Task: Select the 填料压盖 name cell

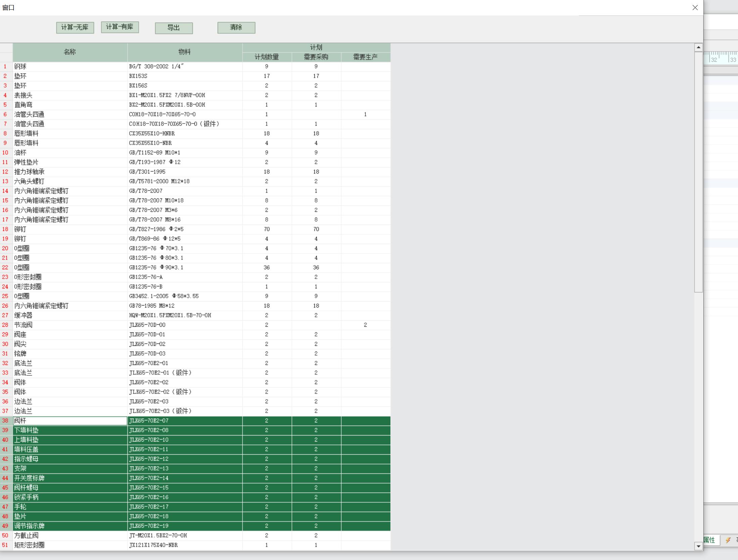Action: pyautogui.click(x=70, y=449)
